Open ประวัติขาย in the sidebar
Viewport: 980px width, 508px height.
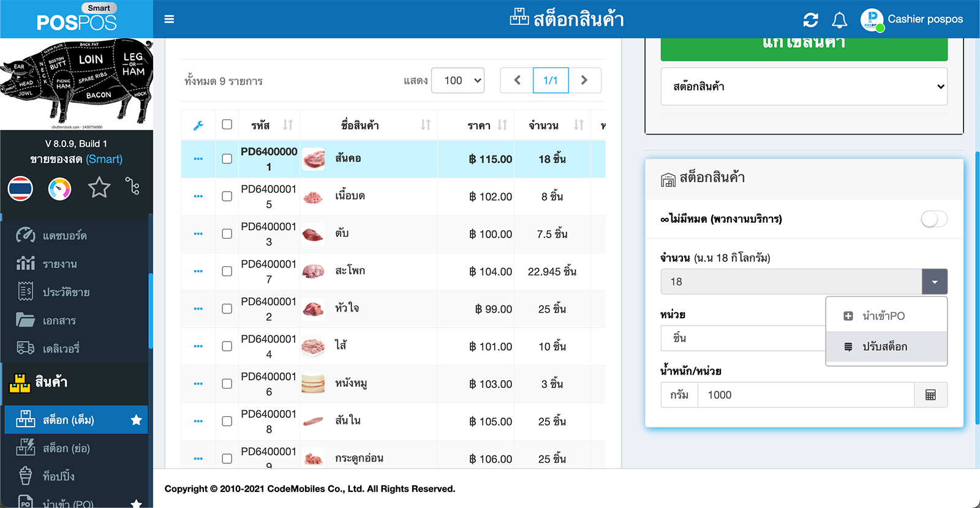66,293
